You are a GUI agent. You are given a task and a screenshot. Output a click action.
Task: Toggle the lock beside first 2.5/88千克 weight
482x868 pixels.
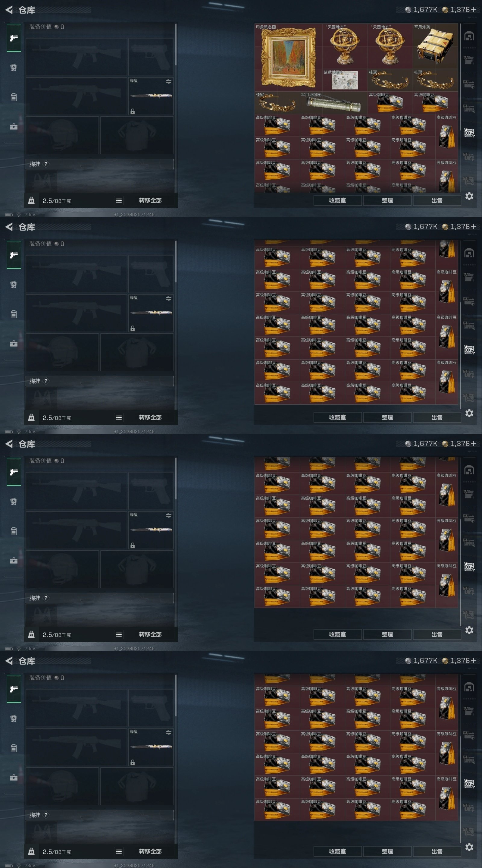tap(31, 201)
